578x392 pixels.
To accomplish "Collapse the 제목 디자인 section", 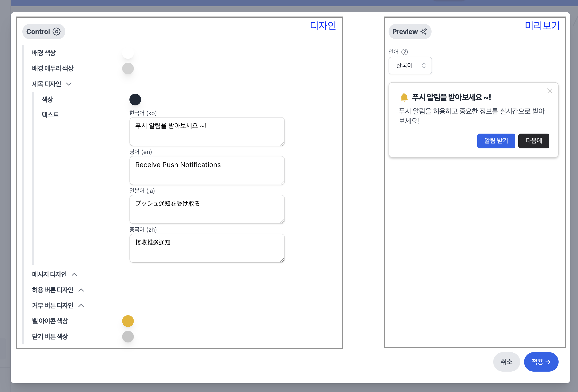I will [x=69, y=84].
